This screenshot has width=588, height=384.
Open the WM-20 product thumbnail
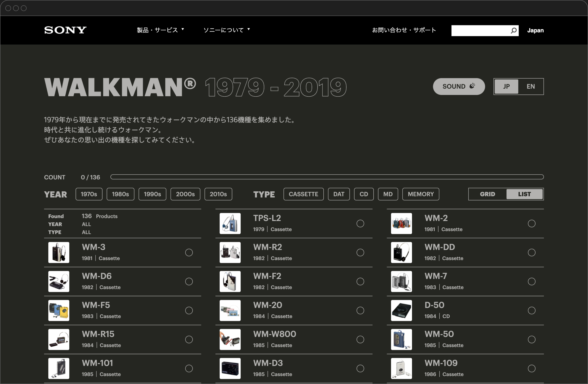point(230,311)
